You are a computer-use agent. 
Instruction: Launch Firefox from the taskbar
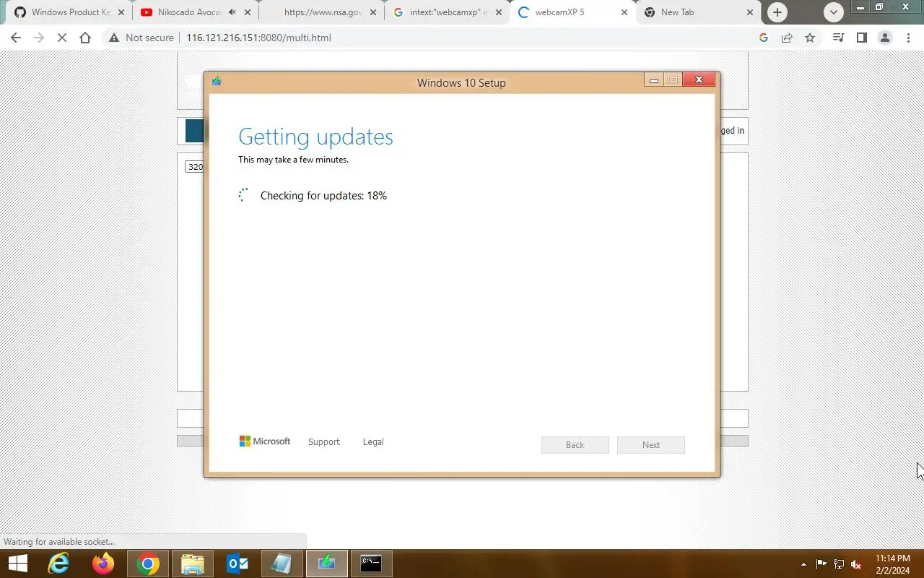(x=103, y=564)
